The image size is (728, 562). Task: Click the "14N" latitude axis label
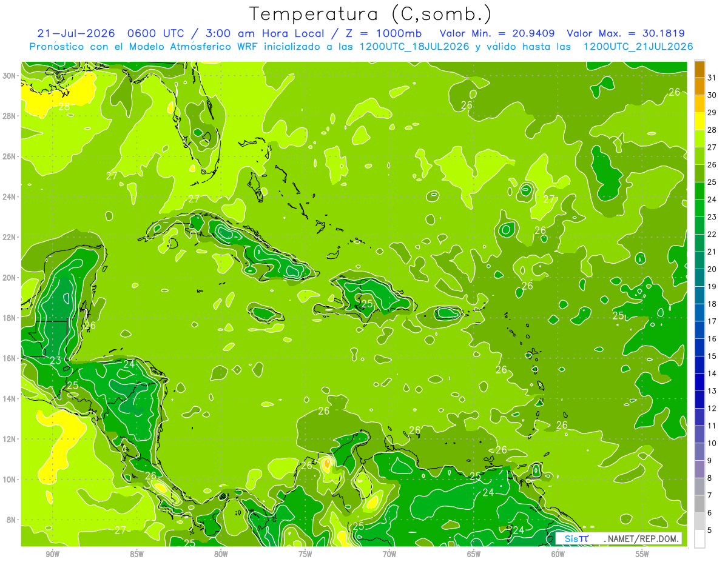9,399
